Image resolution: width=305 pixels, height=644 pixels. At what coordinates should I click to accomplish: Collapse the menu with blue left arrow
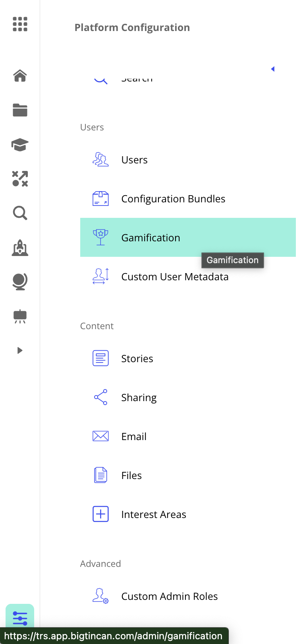tap(273, 69)
